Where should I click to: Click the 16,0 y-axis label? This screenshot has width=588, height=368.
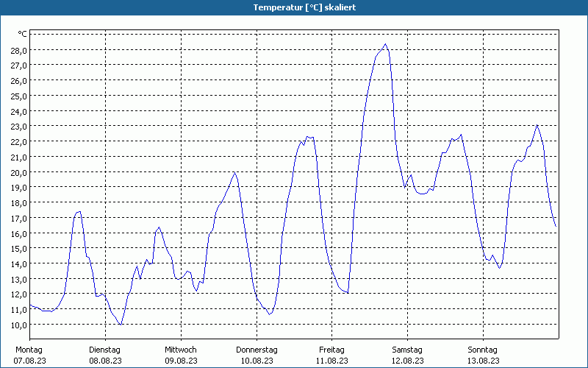[x=19, y=233]
